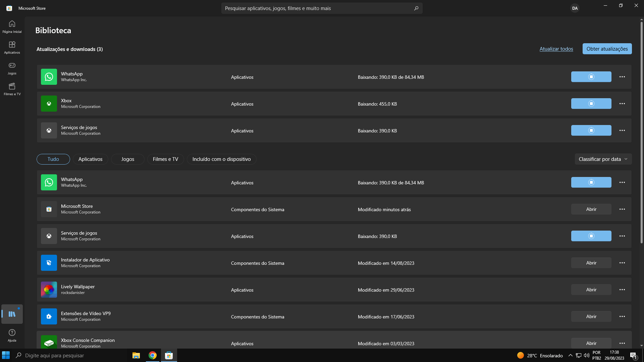Click the volume icon in system tray
Screen dimensions: 644x362
[587, 355]
